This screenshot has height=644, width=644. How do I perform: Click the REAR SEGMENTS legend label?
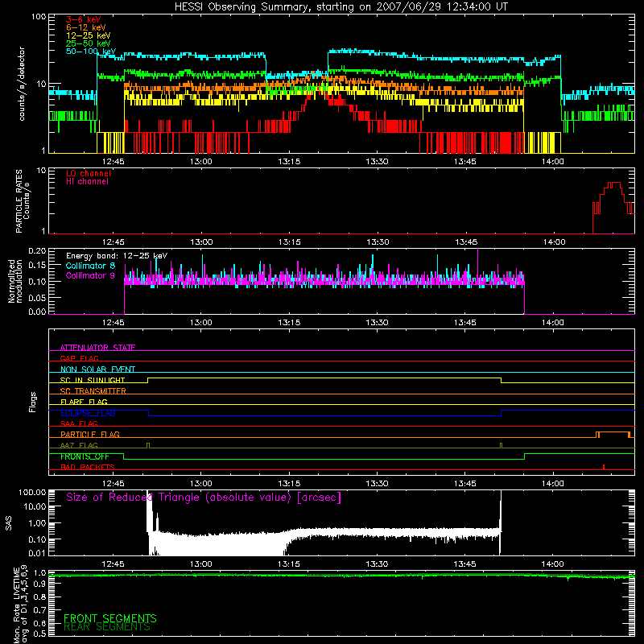(x=107, y=627)
